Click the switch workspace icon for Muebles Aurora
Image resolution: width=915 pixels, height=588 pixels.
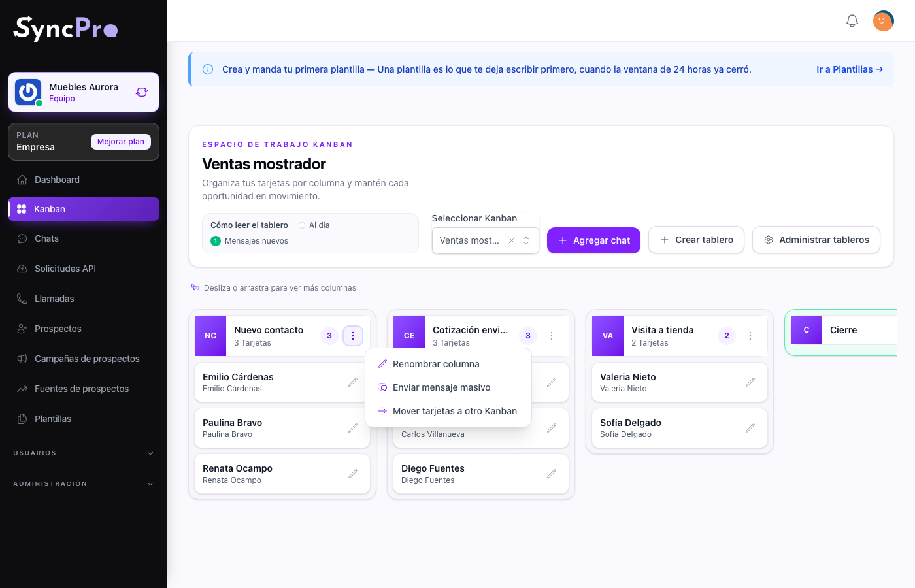[142, 92]
